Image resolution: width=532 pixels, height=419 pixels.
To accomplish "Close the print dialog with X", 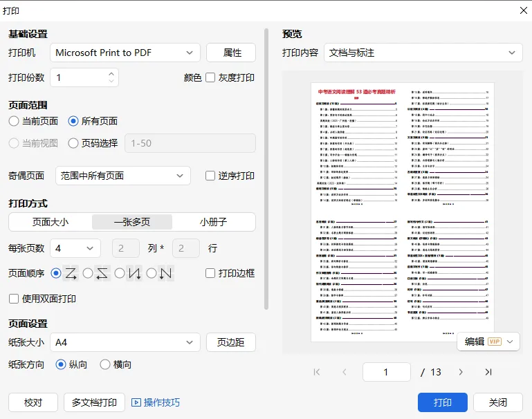I will 524,10.
